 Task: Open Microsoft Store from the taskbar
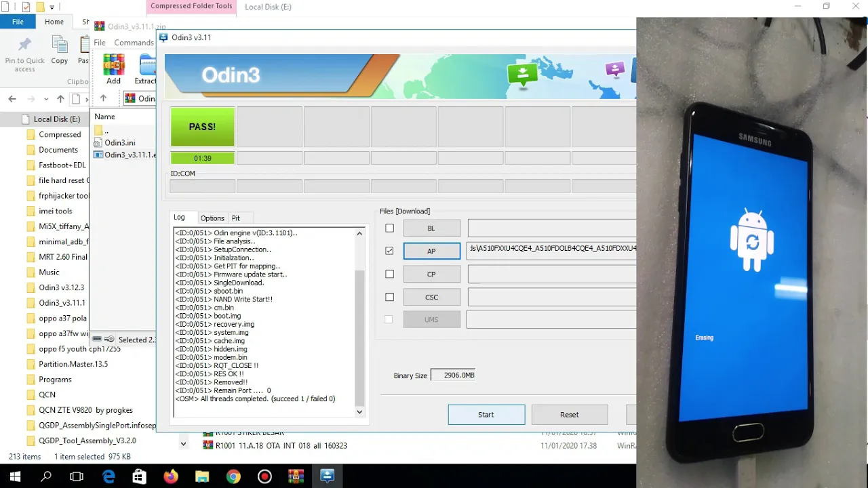[x=140, y=476]
